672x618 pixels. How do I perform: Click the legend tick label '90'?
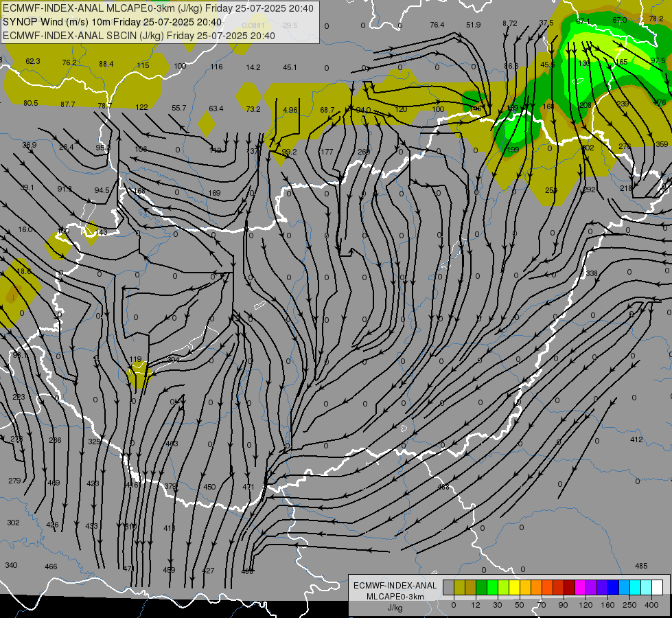(563, 605)
